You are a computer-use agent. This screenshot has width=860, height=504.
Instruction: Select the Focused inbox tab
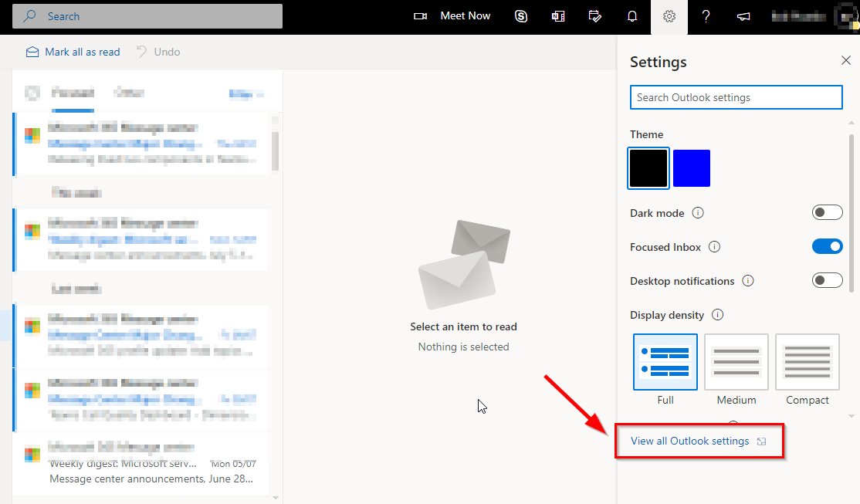click(x=73, y=92)
